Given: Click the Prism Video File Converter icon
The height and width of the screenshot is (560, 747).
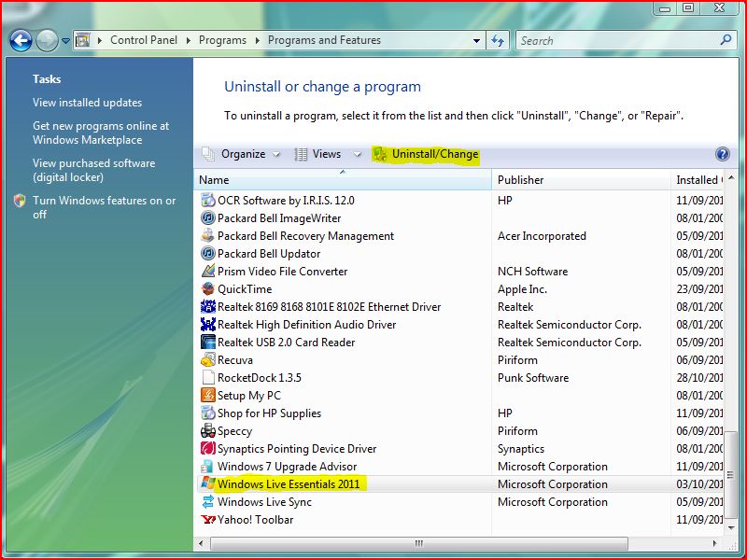Looking at the screenshot, I should pos(207,271).
